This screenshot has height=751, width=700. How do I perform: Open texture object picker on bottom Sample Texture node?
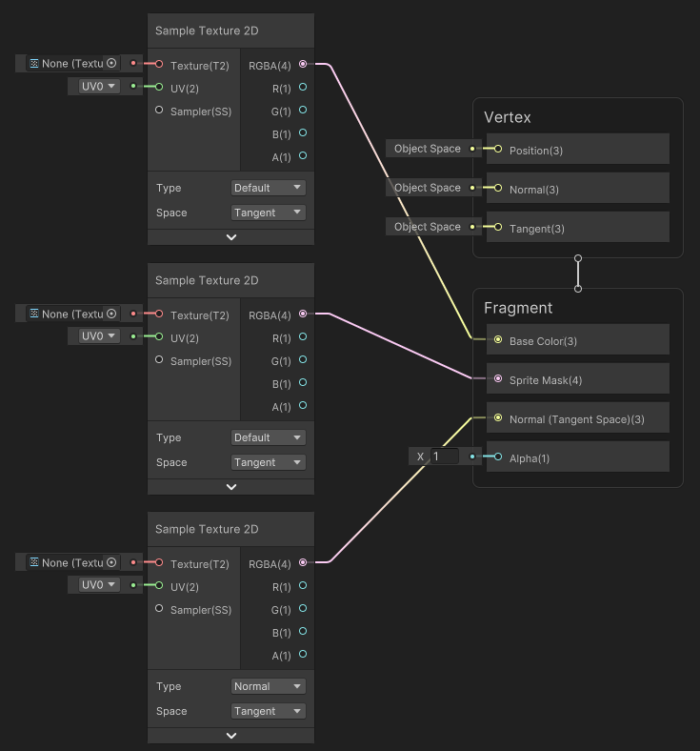[111, 562]
